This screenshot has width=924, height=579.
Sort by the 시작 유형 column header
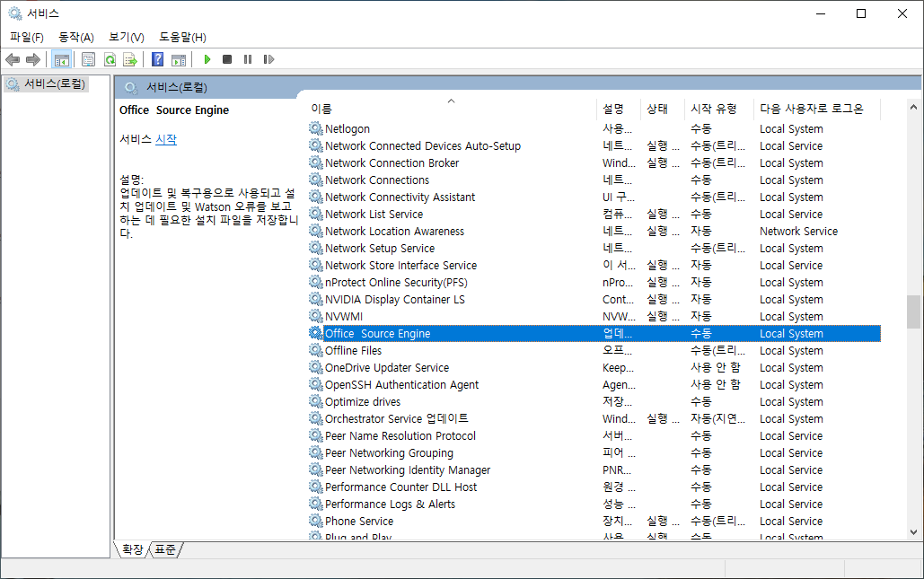tap(719, 109)
